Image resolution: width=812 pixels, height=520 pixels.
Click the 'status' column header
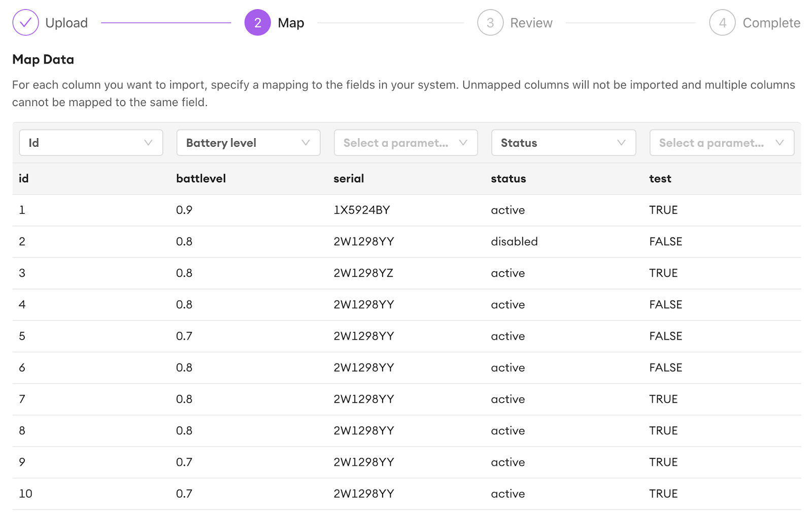coord(509,179)
